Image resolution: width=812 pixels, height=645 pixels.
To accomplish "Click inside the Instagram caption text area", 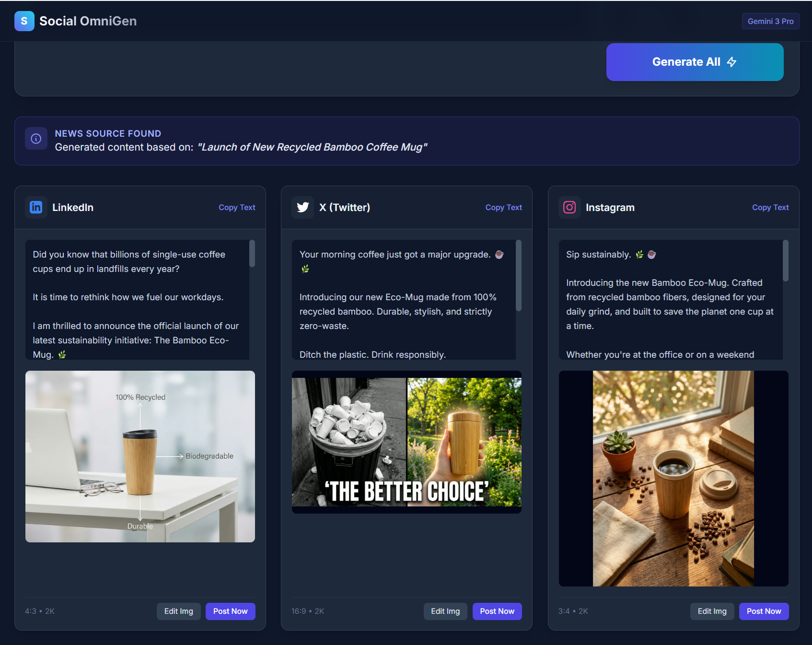I will 671,300.
